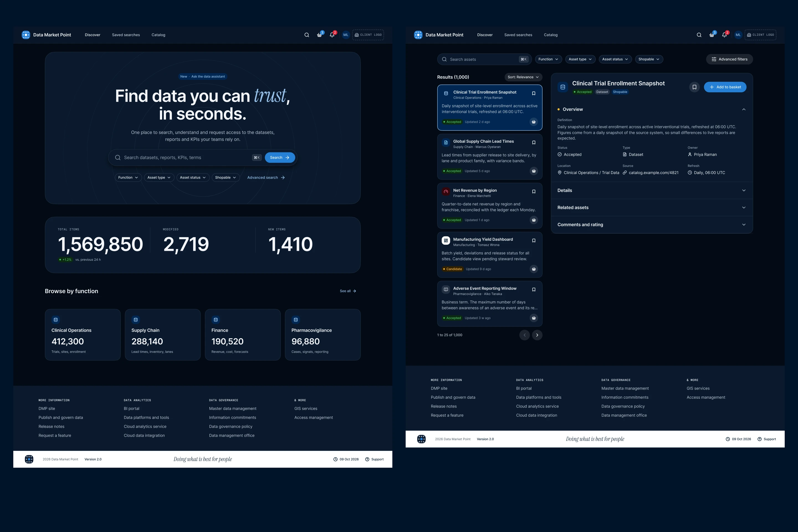
Task: Open basket icon in left page header
Action: [319, 35]
